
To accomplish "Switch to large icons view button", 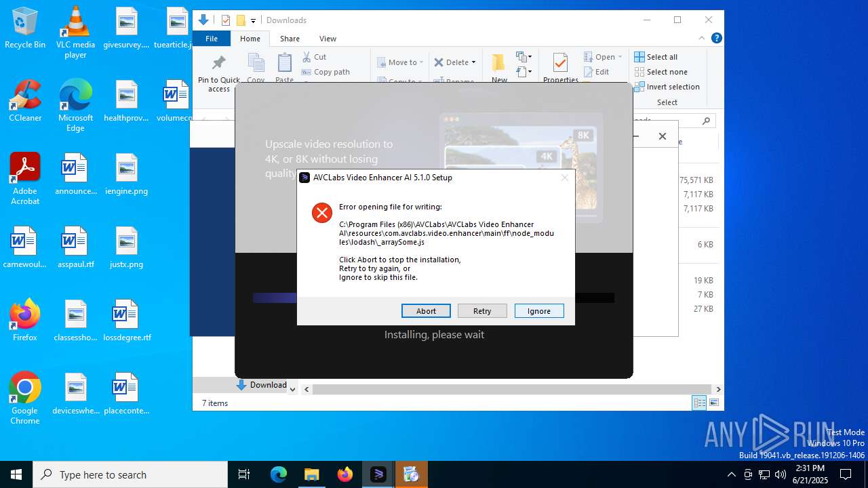I will (x=713, y=403).
